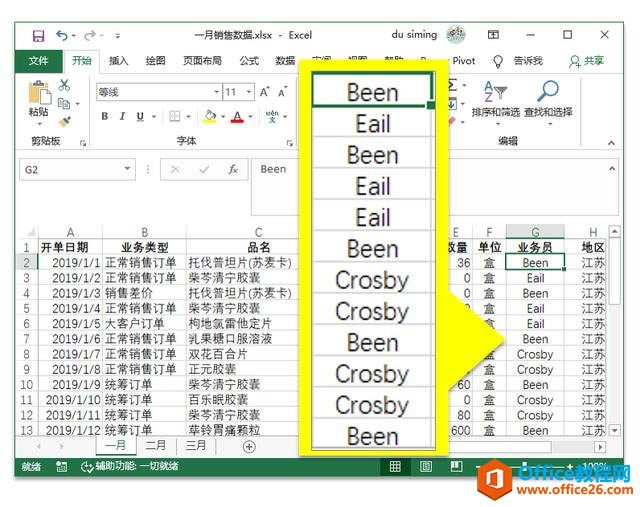Click the 共享 share button
The width and height of the screenshot is (640, 507).
coord(587,61)
